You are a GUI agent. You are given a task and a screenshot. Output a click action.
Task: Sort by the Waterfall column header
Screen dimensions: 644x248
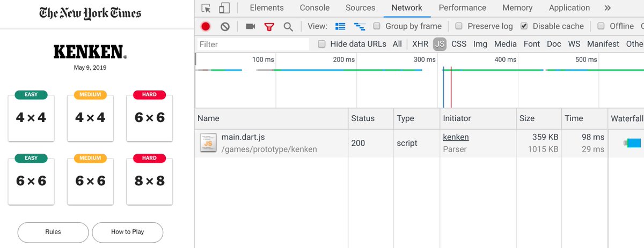coord(626,118)
